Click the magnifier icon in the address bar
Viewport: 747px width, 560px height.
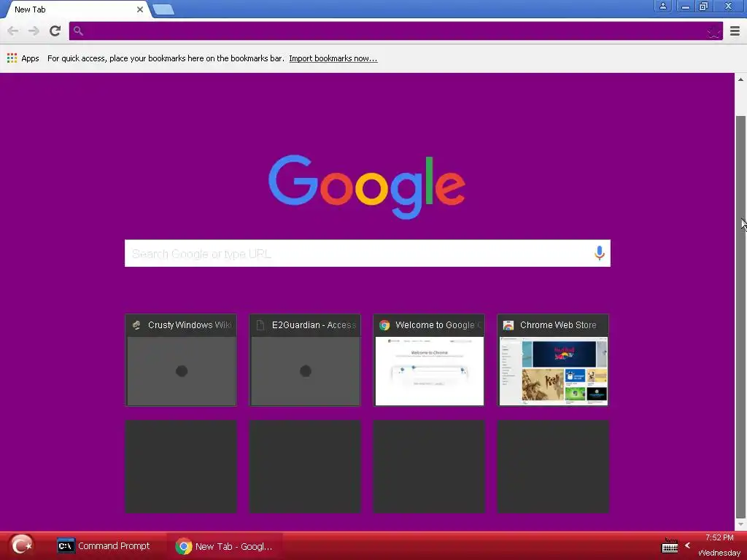78,31
